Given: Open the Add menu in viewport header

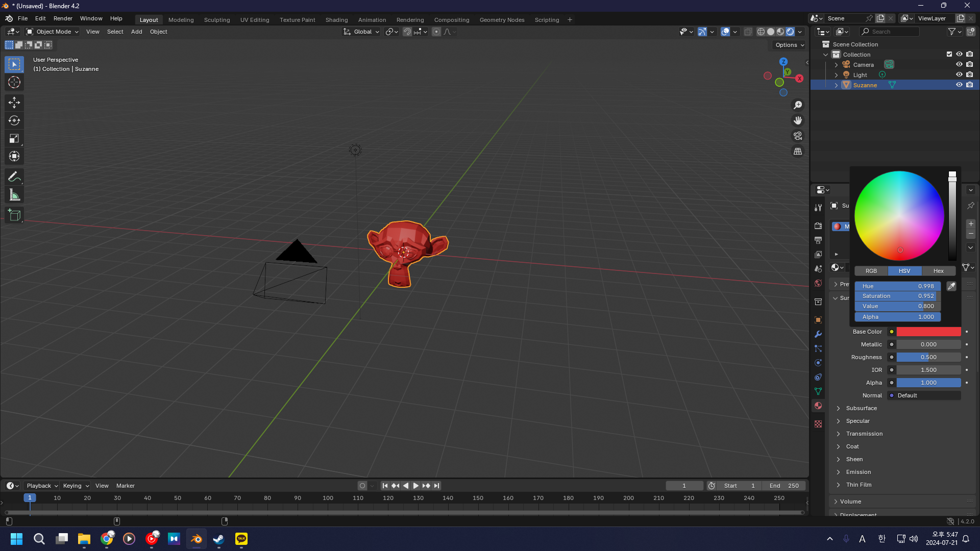Looking at the screenshot, I should point(136,32).
